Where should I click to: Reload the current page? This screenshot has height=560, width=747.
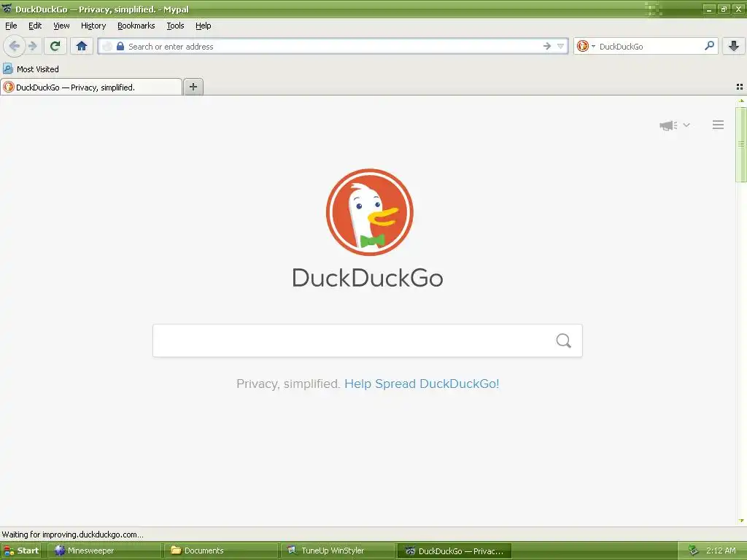click(x=55, y=46)
